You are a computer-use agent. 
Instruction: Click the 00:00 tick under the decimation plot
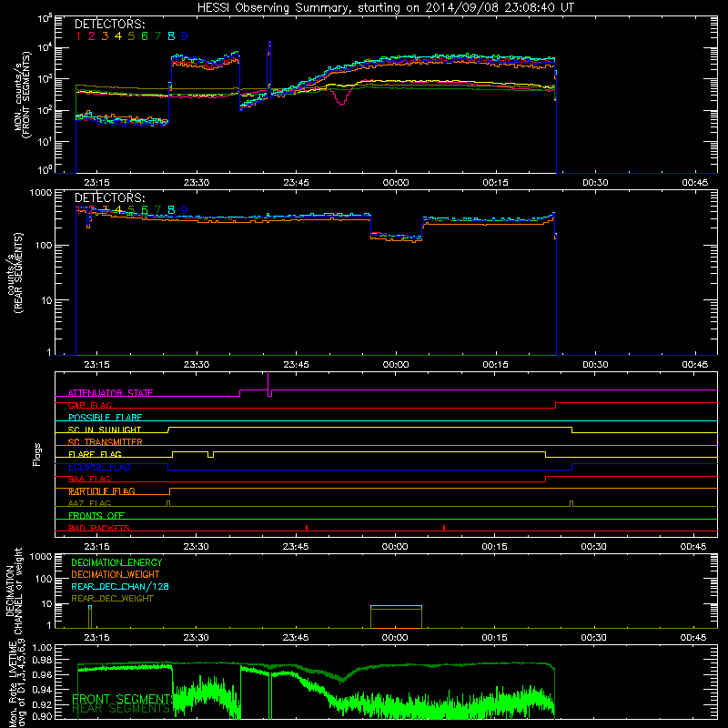[395, 638]
